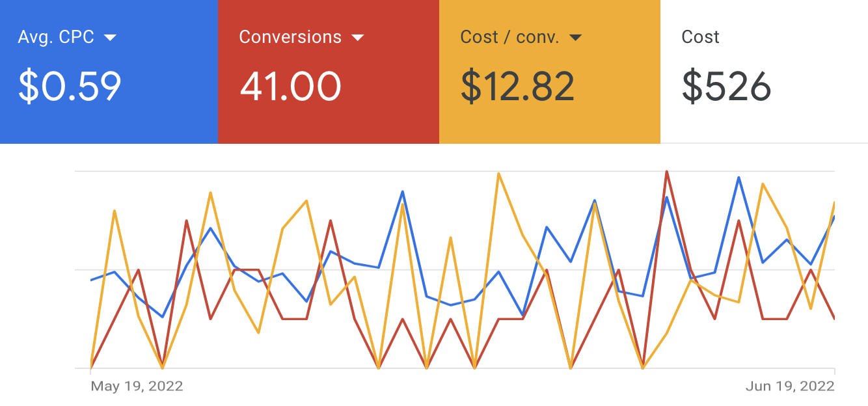Click the 41.00 conversions value
Screen dimensions: 868x406
[x=290, y=87]
